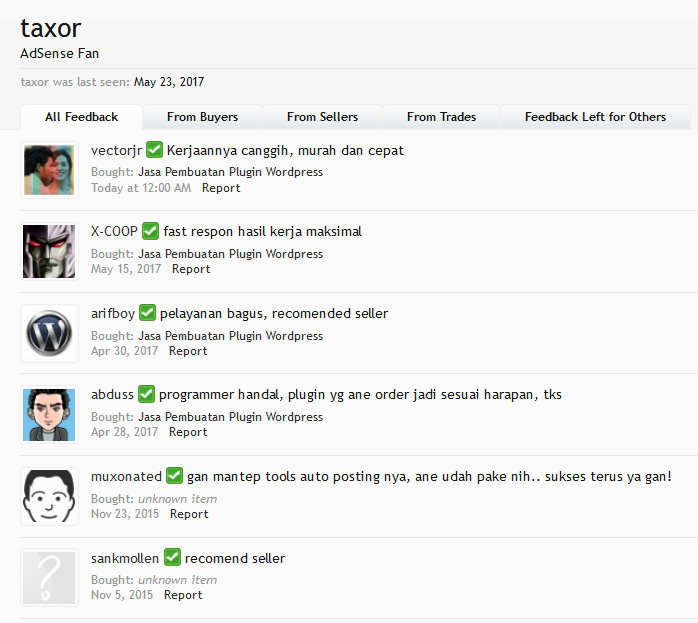Report the feedback dated Nov 23, 2015
This screenshot has height=623, width=698.
pyautogui.click(x=189, y=514)
